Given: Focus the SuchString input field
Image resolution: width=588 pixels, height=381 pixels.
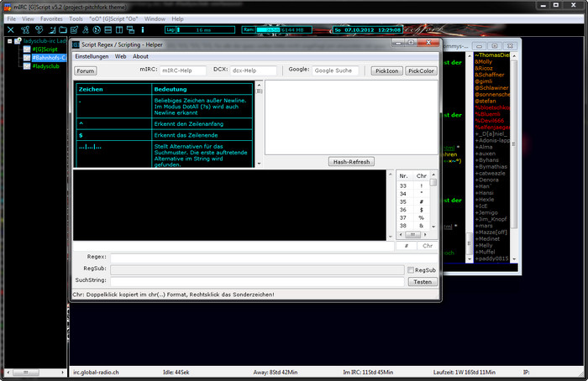Looking at the screenshot, I should tap(257, 281).
